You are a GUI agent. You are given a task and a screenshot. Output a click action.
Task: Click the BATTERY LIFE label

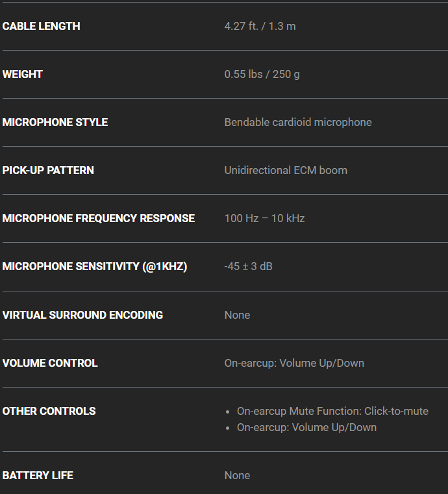[x=38, y=476]
